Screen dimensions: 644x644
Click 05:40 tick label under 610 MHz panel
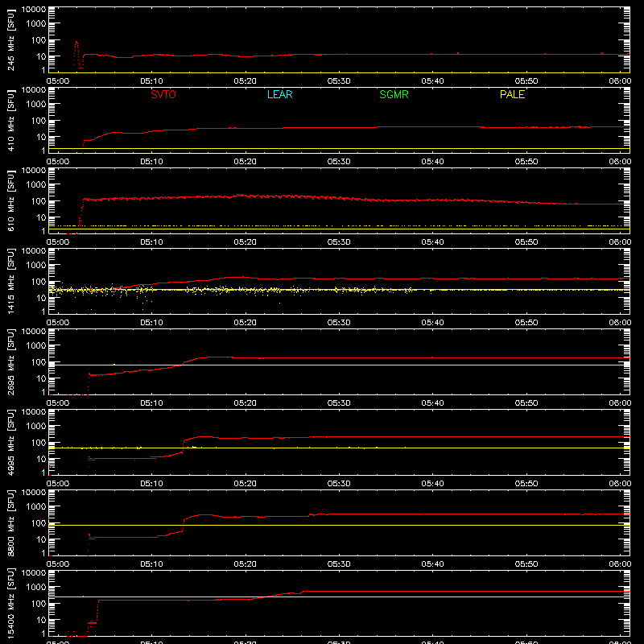click(432, 242)
